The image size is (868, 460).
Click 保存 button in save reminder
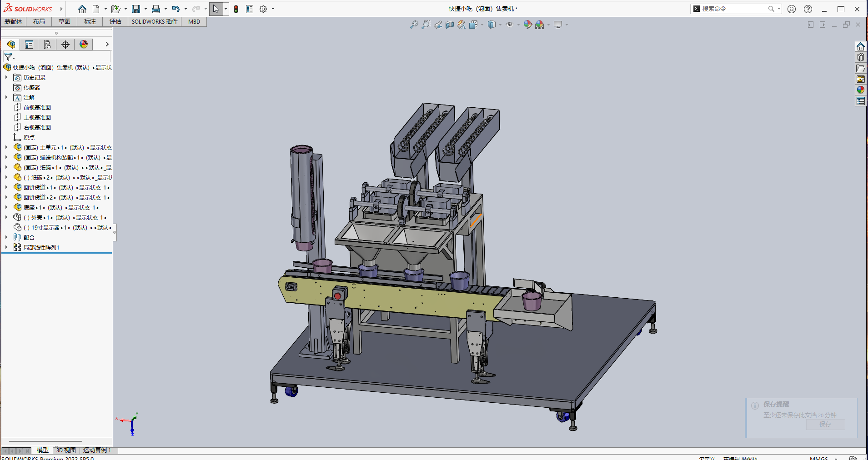825,424
